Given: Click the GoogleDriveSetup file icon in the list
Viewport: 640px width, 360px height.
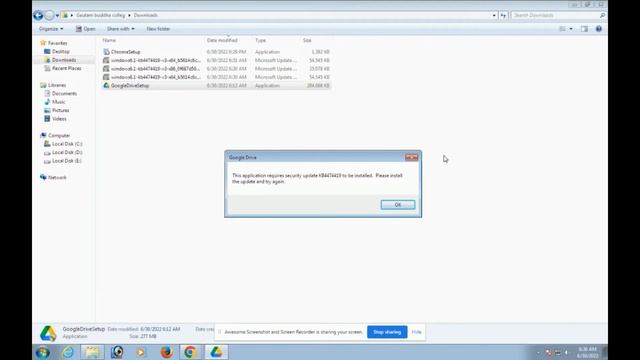Looking at the screenshot, I should click(106, 86).
